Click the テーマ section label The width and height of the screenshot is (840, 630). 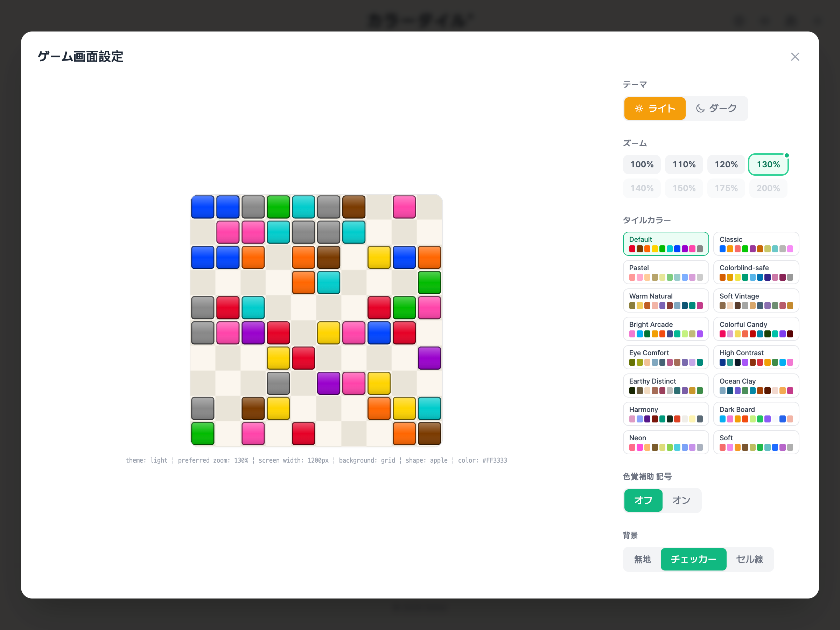[x=635, y=84]
